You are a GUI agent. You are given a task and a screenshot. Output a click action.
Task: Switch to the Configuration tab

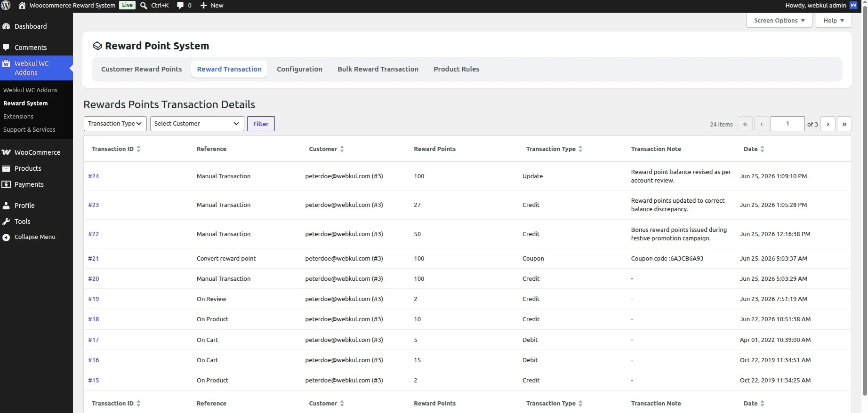coord(299,69)
